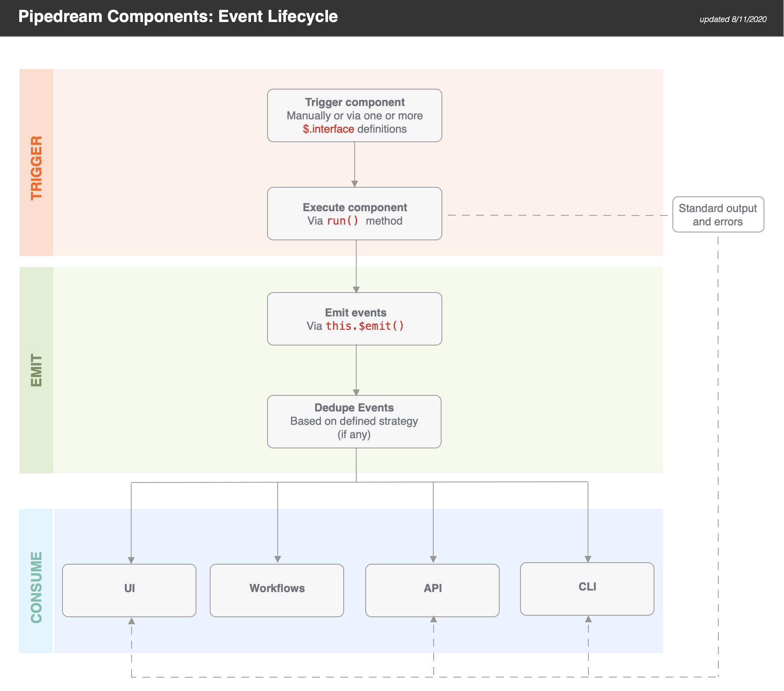Click the Execute component box
Image resolution: width=784 pixels, height=691 pixels.
354,213
